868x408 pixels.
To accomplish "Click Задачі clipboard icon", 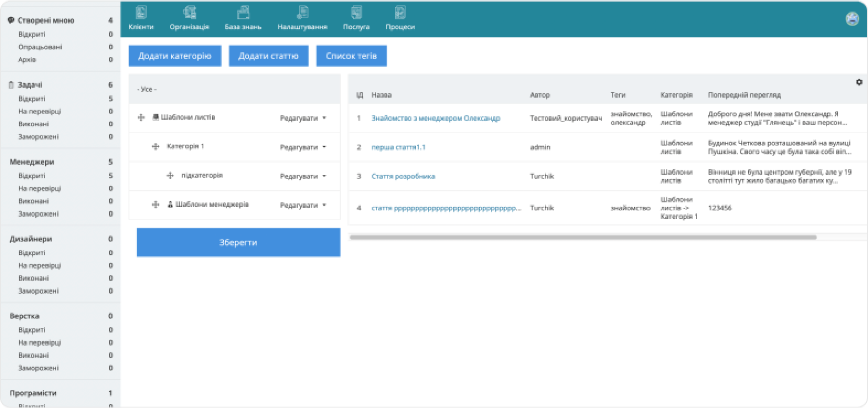I will click(11, 85).
